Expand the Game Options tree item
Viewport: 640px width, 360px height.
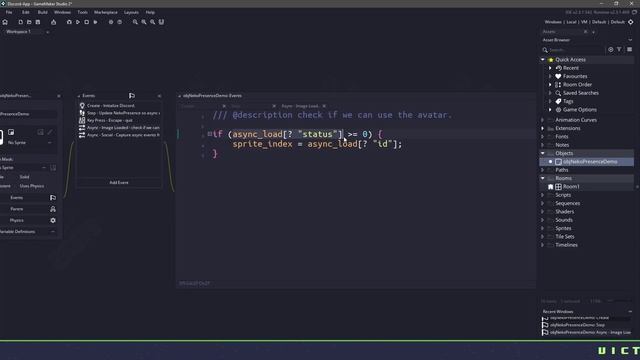coord(550,110)
